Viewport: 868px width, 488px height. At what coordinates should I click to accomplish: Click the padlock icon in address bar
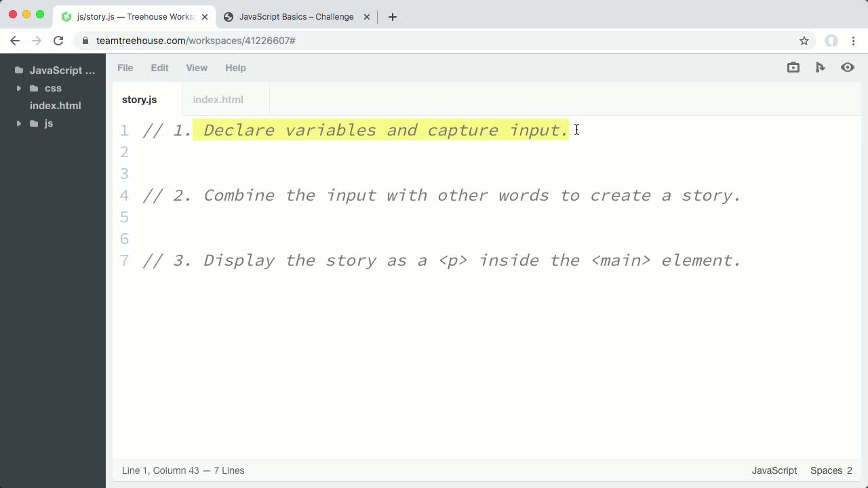[85, 41]
